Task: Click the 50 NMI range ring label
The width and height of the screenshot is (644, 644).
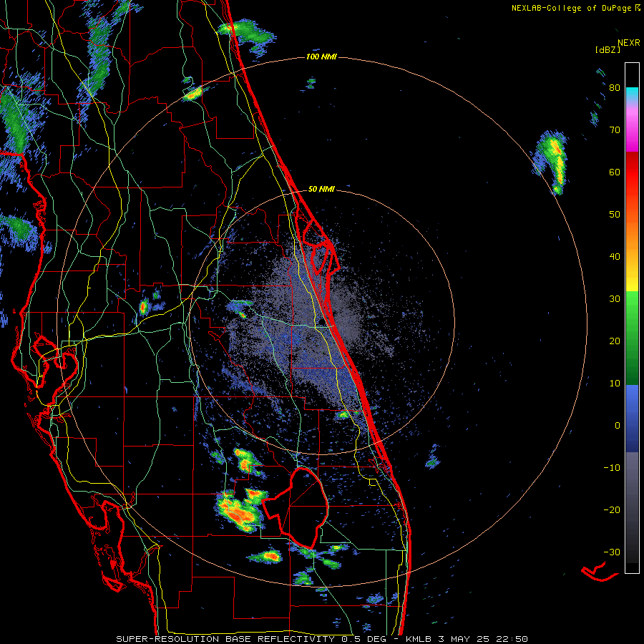Action: coord(321,190)
